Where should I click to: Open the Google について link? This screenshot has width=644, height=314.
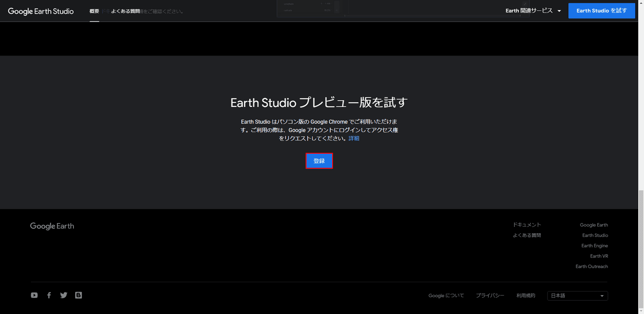(446, 295)
